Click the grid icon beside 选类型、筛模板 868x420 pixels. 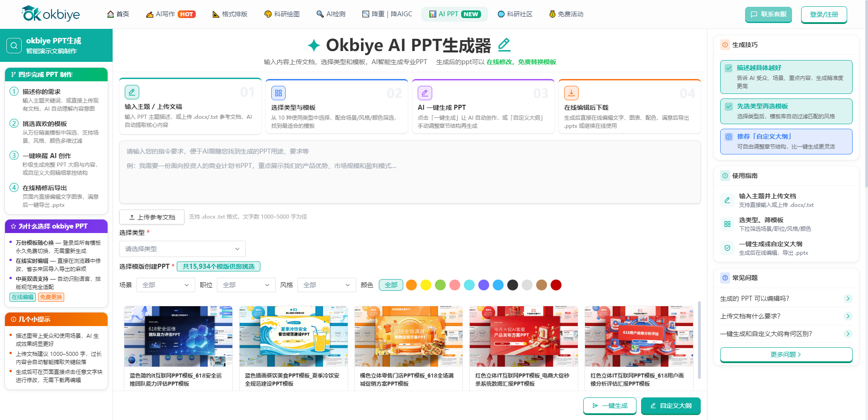coord(727,224)
